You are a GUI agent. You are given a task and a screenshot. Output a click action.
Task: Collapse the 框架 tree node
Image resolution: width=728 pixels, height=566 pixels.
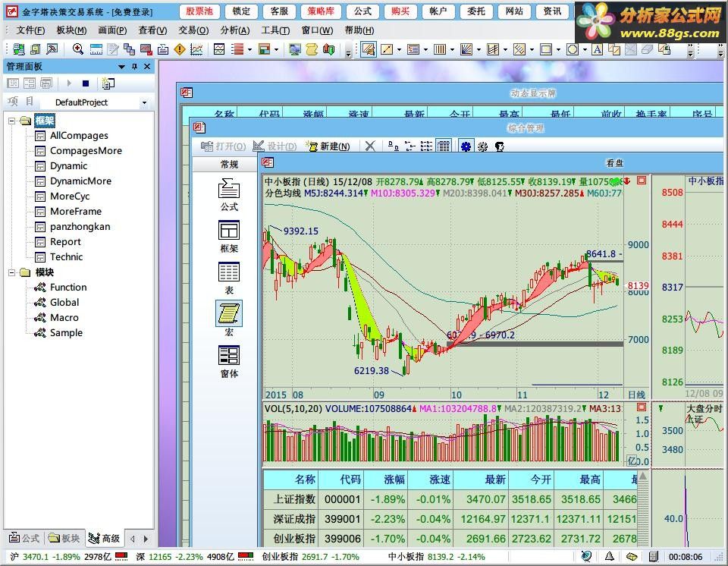[x=11, y=121]
